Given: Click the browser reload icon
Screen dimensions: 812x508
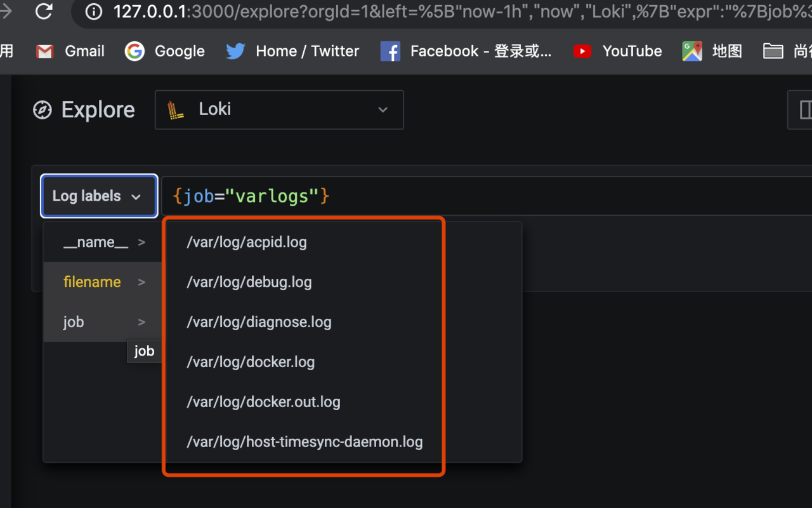Looking at the screenshot, I should click(x=44, y=11).
